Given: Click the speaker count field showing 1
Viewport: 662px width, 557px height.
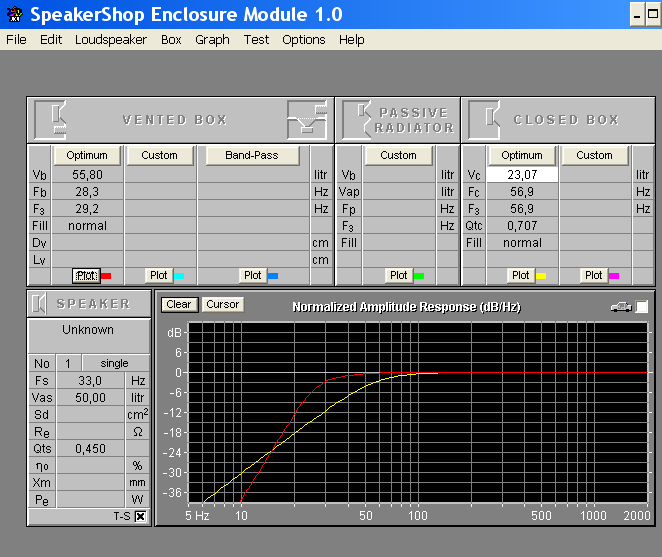Looking at the screenshot, I should coord(68,364).
